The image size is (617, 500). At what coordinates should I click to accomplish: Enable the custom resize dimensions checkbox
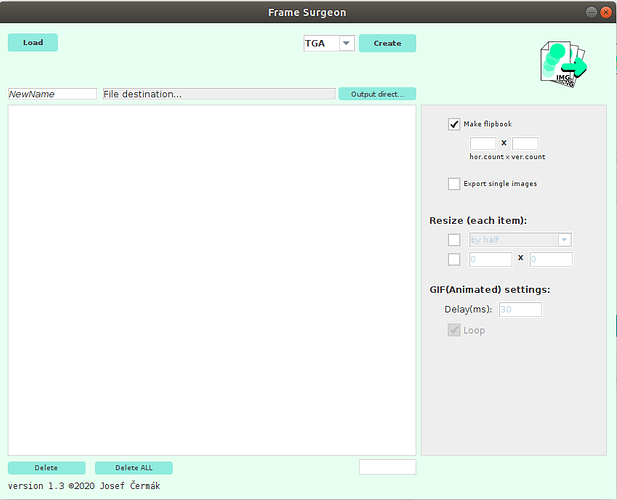[x=454, y=259]
